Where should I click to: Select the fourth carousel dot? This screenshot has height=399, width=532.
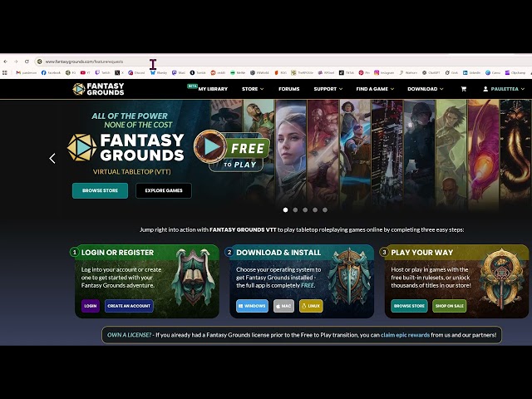(x=315, y=210)
